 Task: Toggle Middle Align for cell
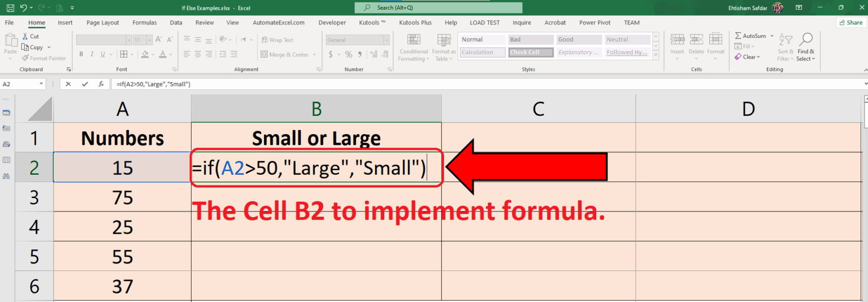click(x=197, y=40)
